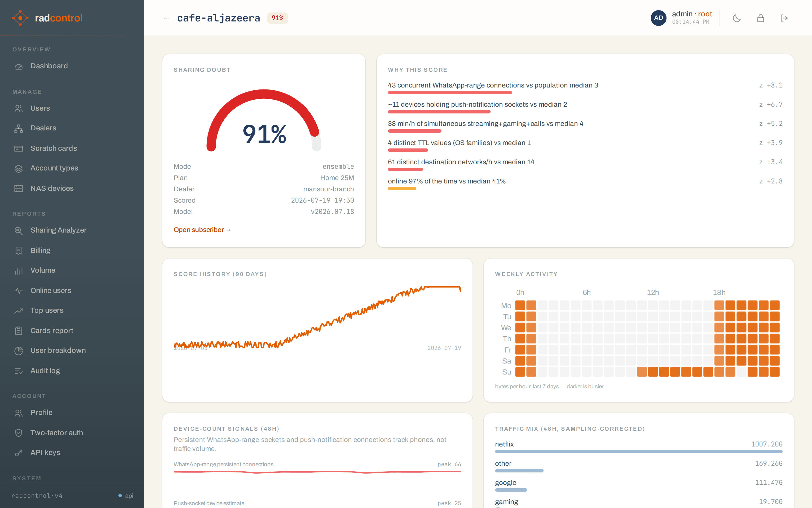Viewport: 812px width, 508px height.
Task: Click the 'peak 66' label
Action: click(449, 464)
